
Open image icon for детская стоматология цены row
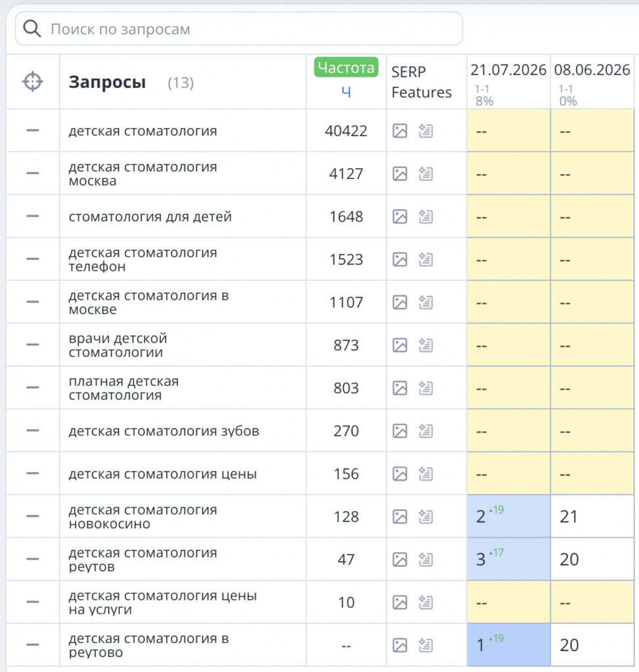pyautogui.click(x=400, y=474)
